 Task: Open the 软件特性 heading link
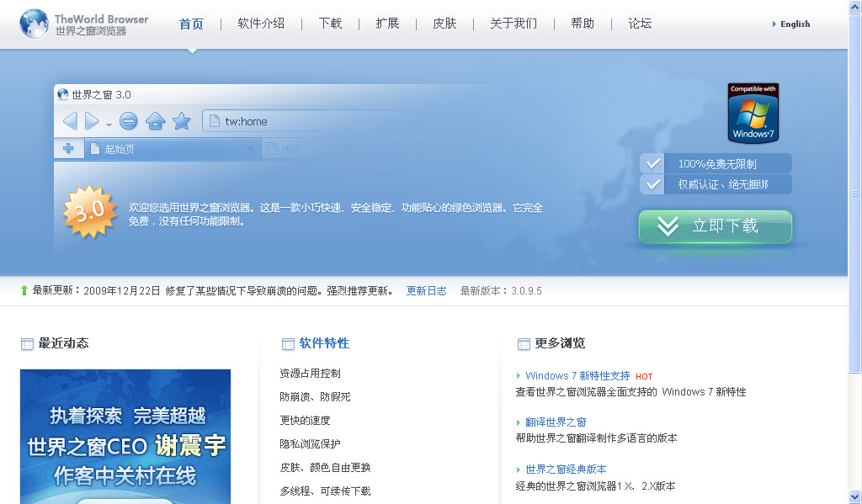pyautogui.click(x=324, y=343)
